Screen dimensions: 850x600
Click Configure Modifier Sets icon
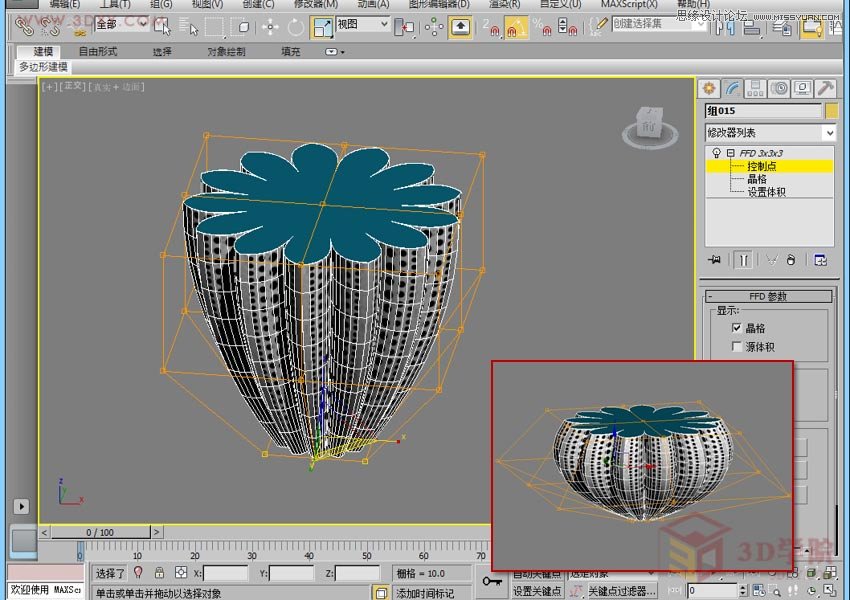click(x=820, y=260)
